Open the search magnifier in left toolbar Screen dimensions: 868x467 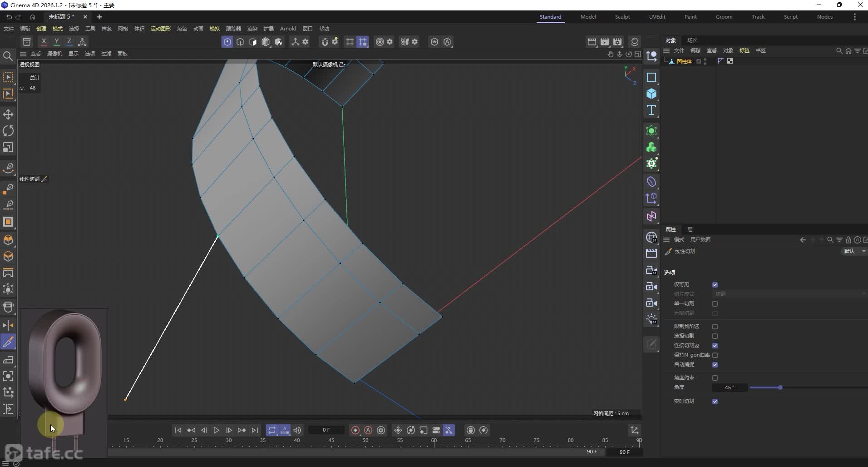(8, 56)
